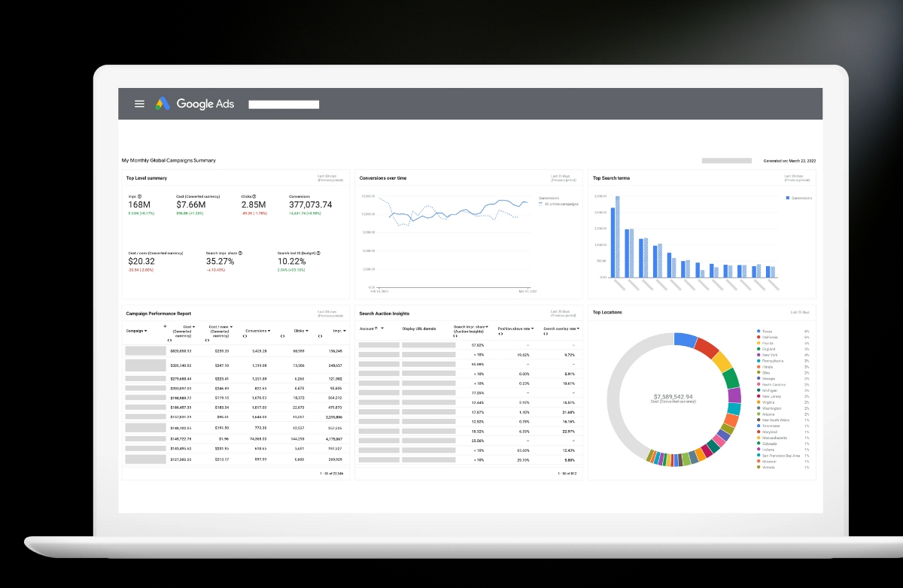Expand Search overlap rate column dropdown
The height and width of the screenshot is (588, 903).
point(578,329)
